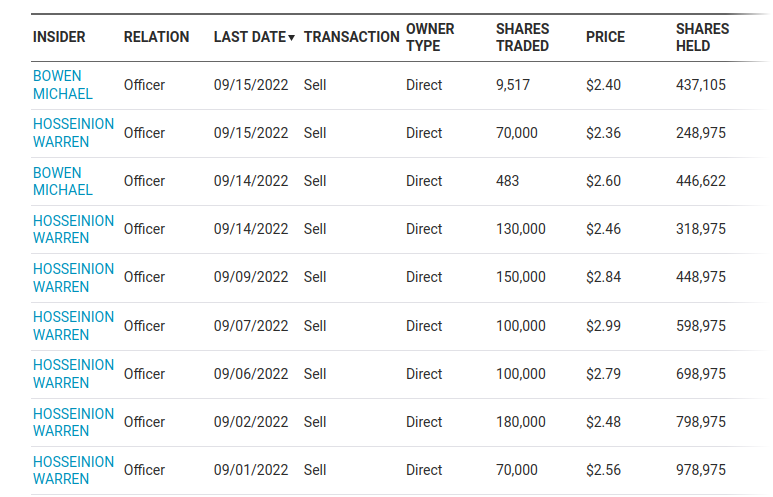Sort by PRICE column header
Image resolution: width=773 pixels, height=497 pixels.
click(605, 37)
